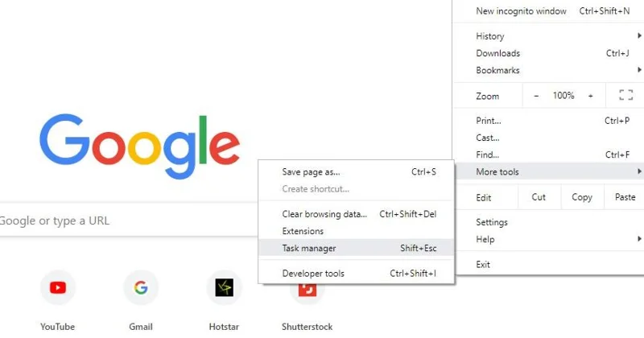Click the Cut button in Edit row
Screen dimensions: 644x338
[539, 197]
